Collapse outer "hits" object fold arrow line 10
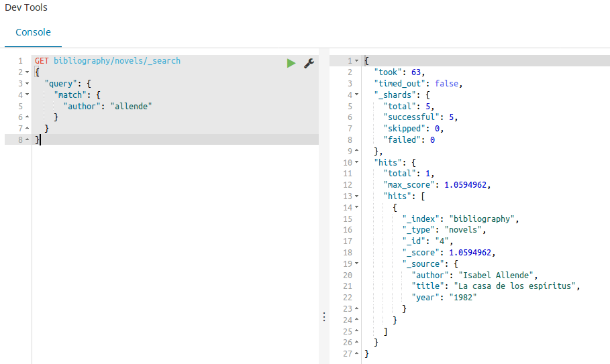This screenshot has height=364, width=610. point(356,162)
